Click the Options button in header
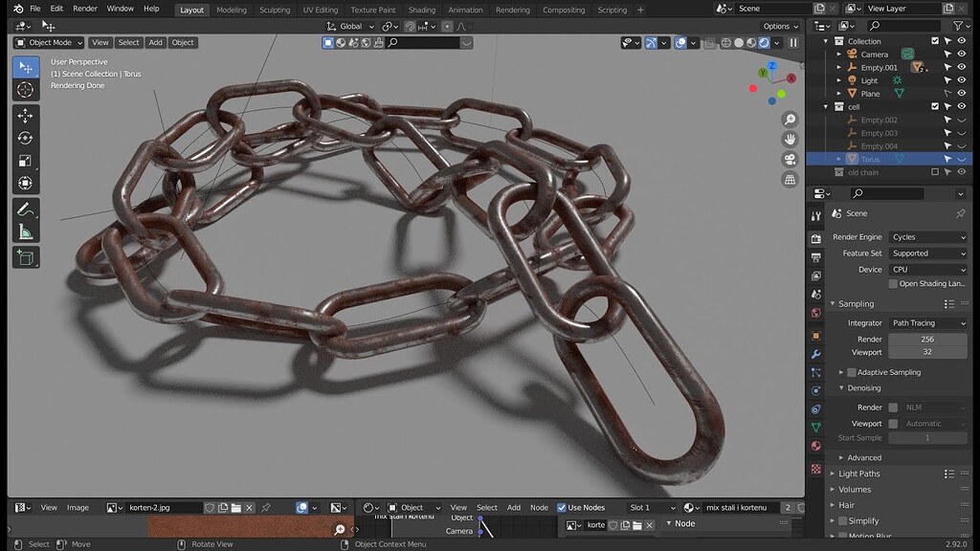Image resolution: width=980 pixels, height=551 pixels. [x=781, y=26]
